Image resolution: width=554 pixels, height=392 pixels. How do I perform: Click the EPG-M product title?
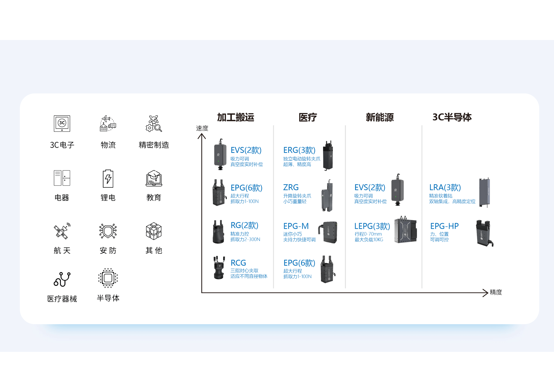[296, 226]
